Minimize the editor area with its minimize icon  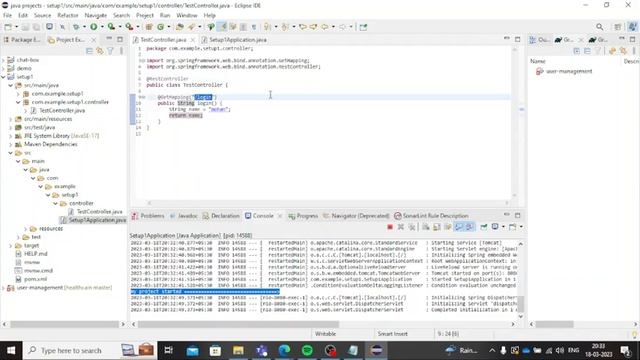[507, 39]
